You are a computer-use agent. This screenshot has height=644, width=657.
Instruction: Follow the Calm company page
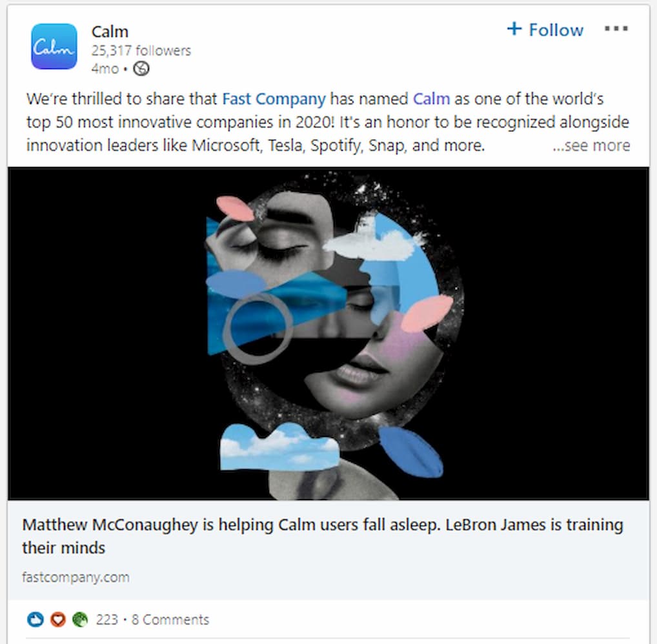point(545,30)
